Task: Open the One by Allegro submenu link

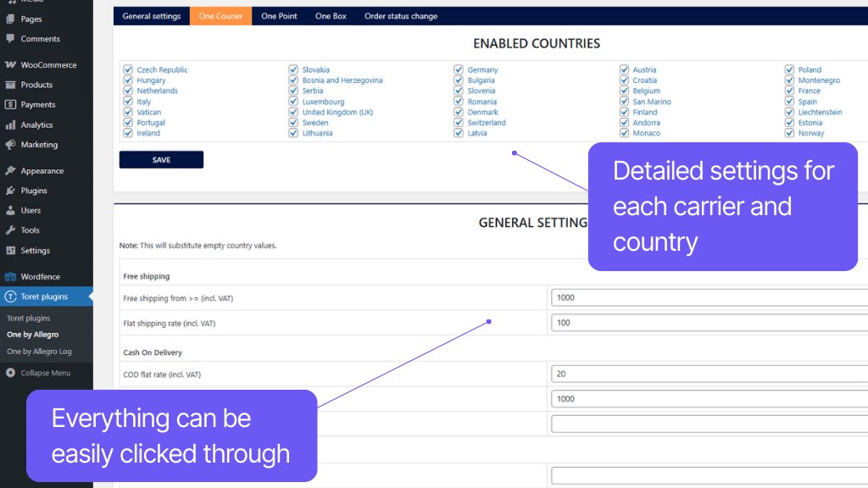Action: coord(33,335)
